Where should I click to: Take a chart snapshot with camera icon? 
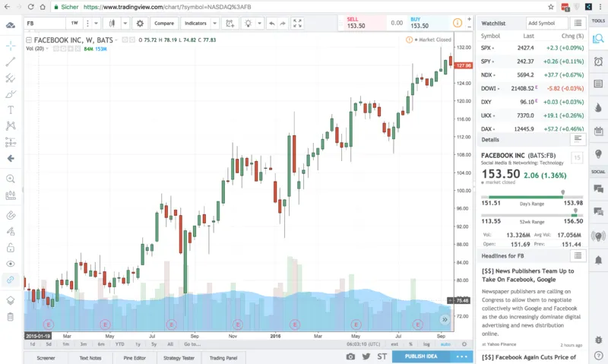pos(350,356)
